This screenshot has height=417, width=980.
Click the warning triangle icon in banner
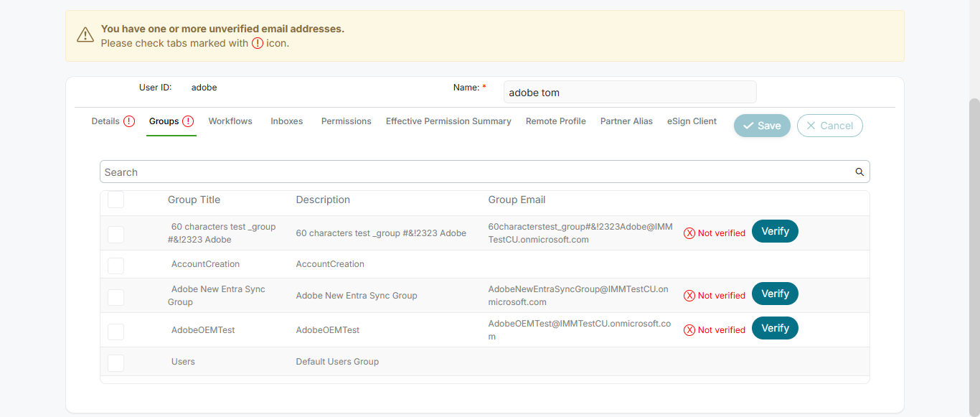[x=85, y=35]
